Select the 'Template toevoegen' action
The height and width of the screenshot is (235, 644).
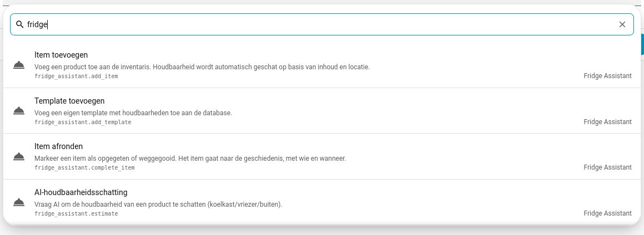tap(322, 111)
